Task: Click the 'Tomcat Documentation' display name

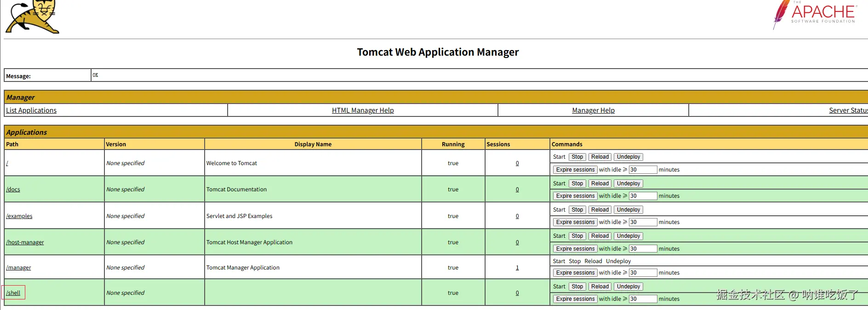Action: click(x=236, y=189)
